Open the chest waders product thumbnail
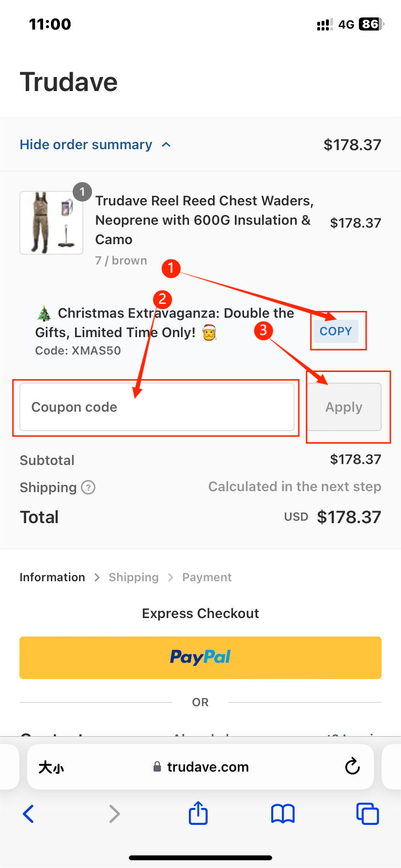The image size is (401, 868). [51, 223]
